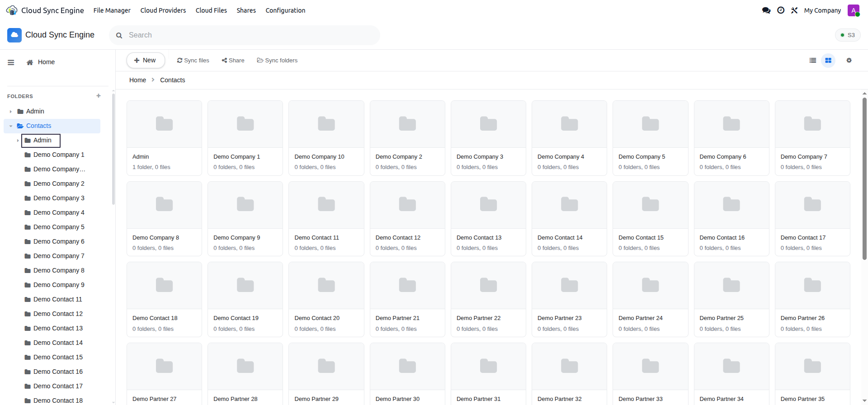Select Demo Company 1 in folder tree
The height and width of the screenshot is (405, 868).
pos(59,155)
